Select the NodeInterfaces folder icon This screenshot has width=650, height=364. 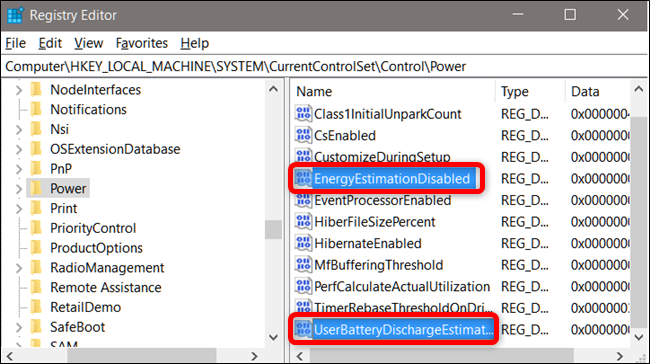pos(36,89)
